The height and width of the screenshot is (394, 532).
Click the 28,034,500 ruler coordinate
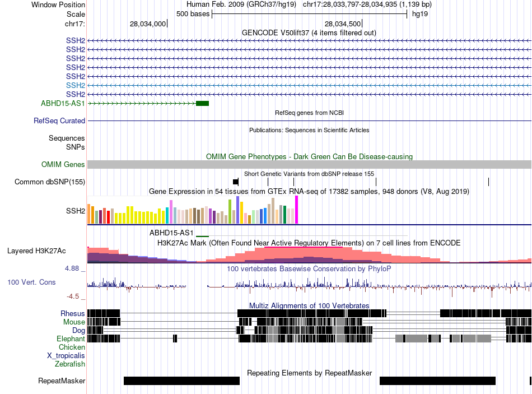coord(343,24)
